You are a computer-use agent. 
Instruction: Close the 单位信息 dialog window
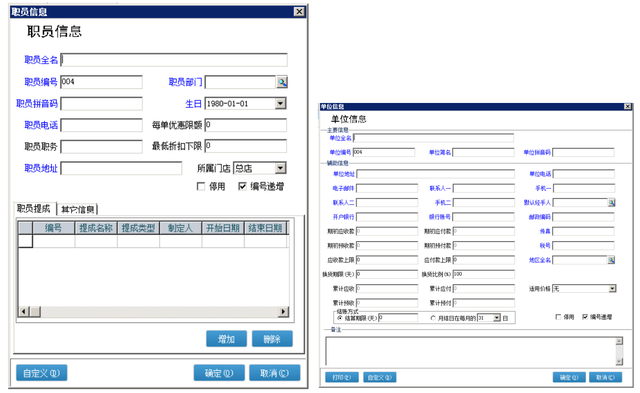point(628,107)
